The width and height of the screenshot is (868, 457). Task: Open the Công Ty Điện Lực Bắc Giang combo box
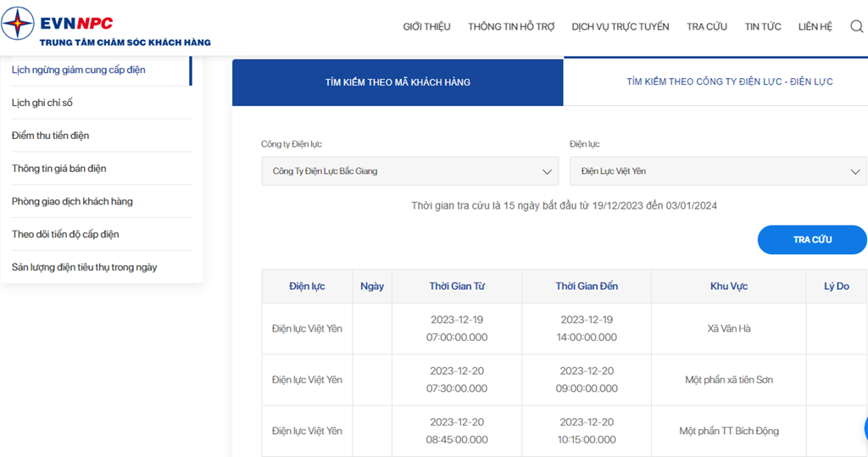409,171
